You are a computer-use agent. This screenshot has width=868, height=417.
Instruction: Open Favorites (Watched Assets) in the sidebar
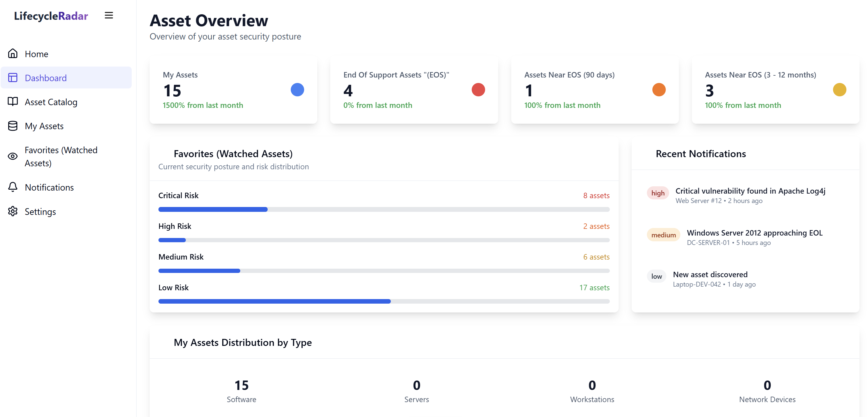[66, 157]
